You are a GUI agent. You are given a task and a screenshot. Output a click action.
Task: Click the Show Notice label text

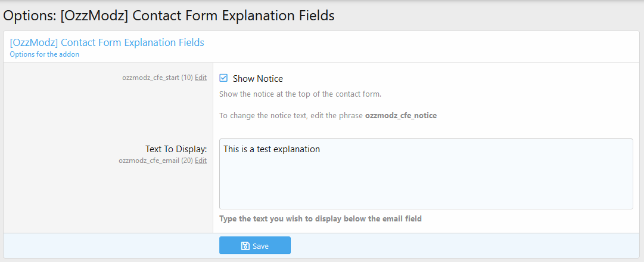(257, 79)
